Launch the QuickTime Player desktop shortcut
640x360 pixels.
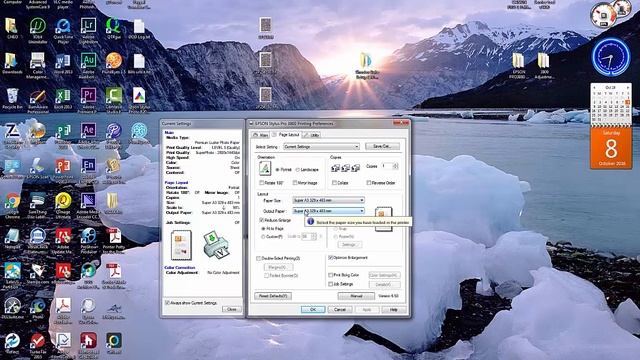[63, 29]
